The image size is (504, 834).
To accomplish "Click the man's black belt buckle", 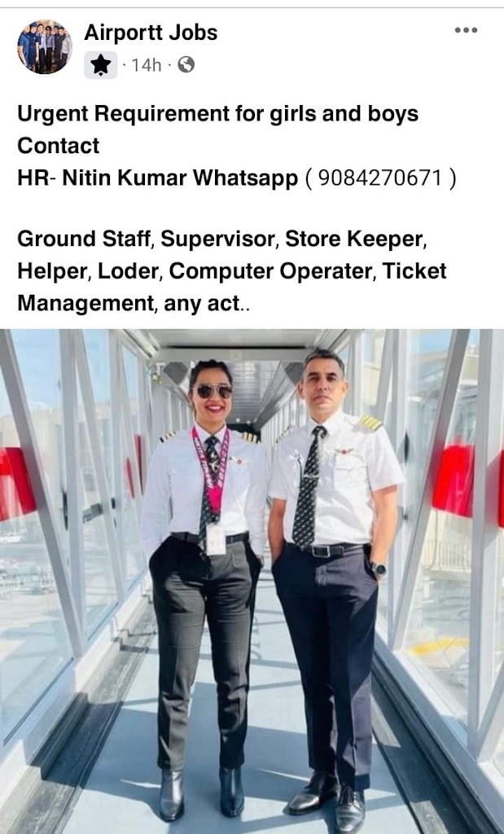I will coord(322,550).
